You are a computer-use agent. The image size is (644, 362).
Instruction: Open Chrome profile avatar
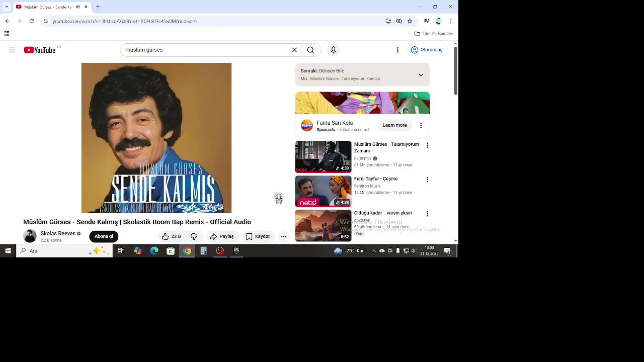(438, 21)
